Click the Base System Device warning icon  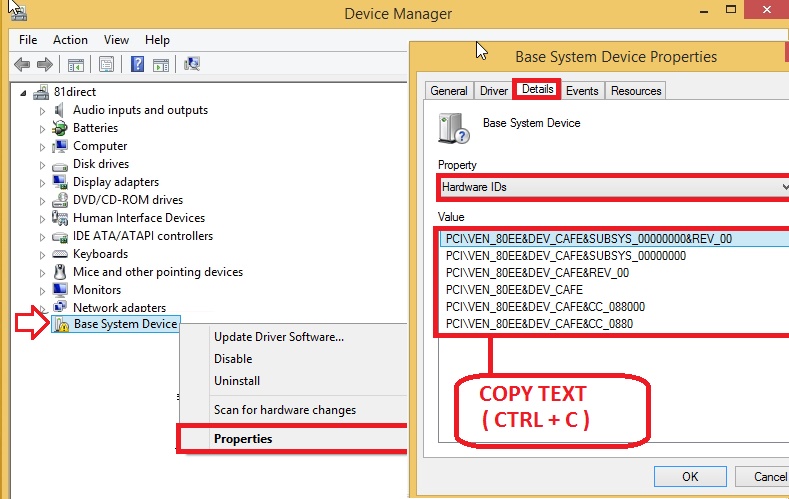61,324
